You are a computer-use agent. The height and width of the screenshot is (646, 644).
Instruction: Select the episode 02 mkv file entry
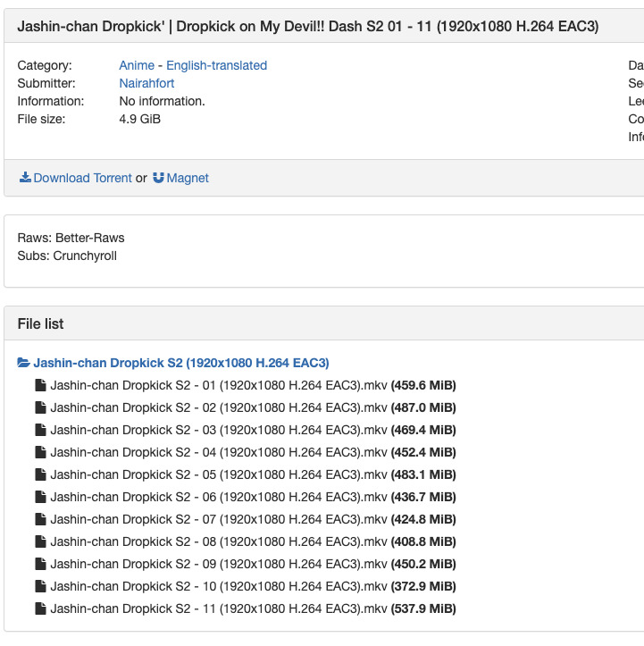(x=219, y=407)
